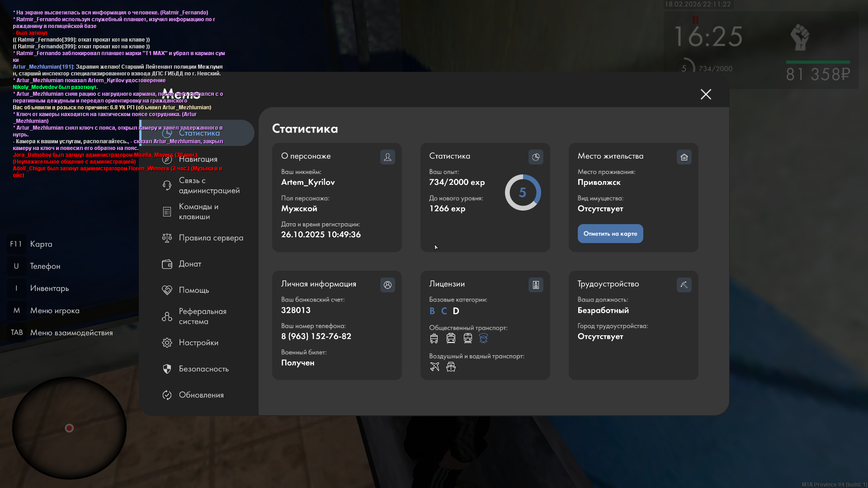The image size is (868, 488).
Task: Click the category D license letter
Action: click(x=456, y=311)
